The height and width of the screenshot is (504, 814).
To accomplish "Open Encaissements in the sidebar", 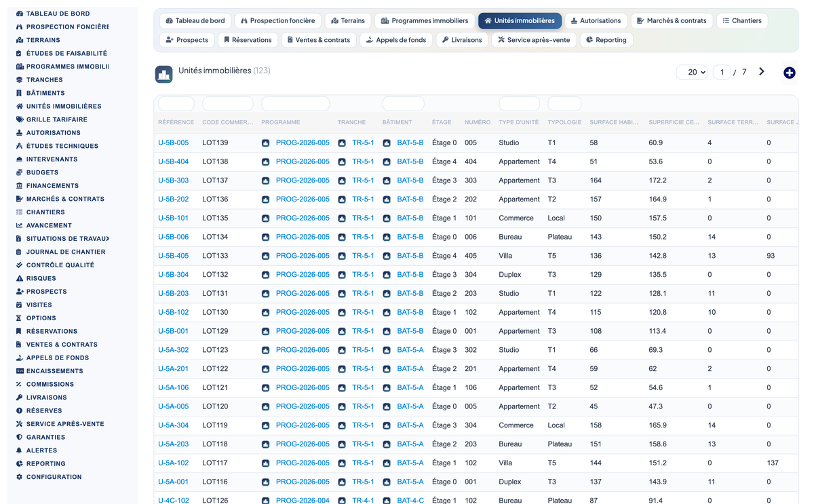I will (x=55, y=371).
